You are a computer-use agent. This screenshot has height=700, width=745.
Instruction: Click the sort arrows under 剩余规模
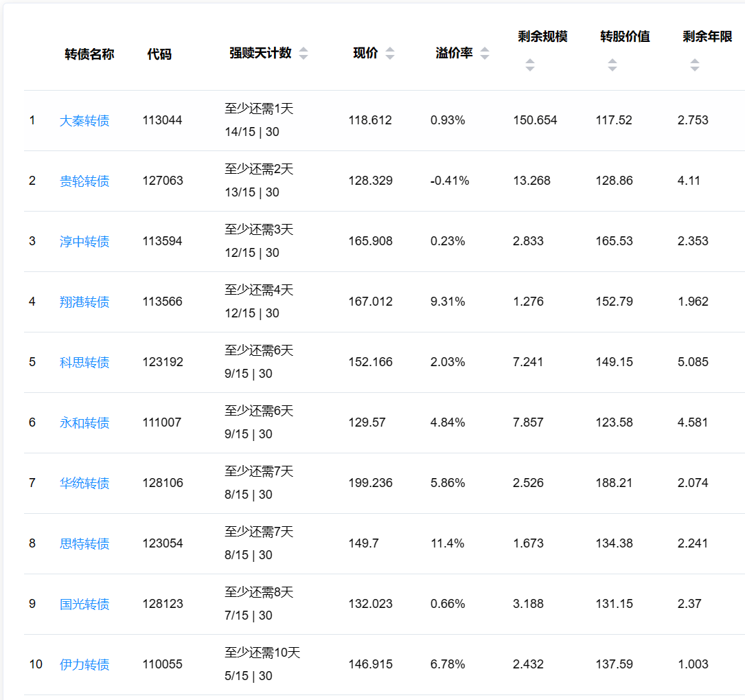click(529, 65)
